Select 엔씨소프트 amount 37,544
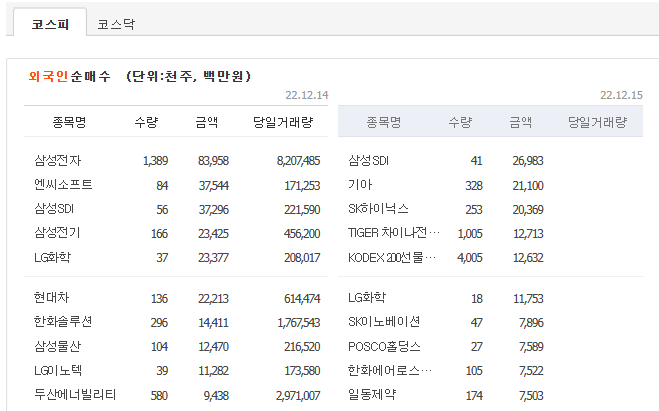 pyautogui.click(x=214, y=185)
